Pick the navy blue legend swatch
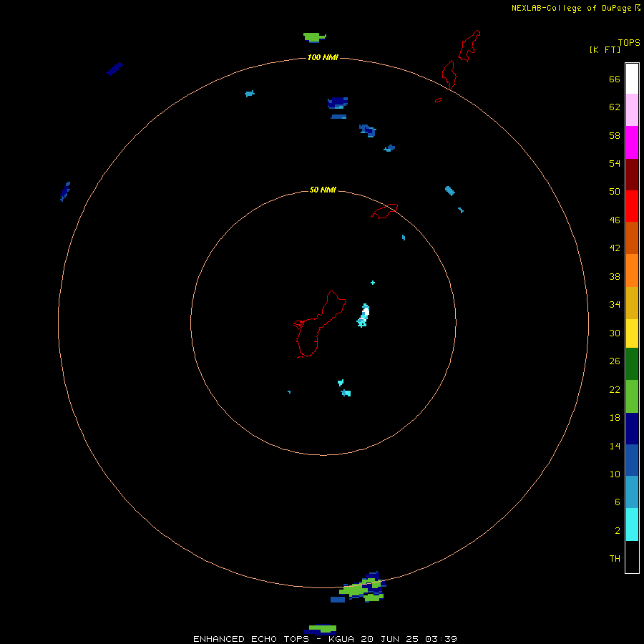The width and height of the screenshot is (644, 644). tap(632, 429)
